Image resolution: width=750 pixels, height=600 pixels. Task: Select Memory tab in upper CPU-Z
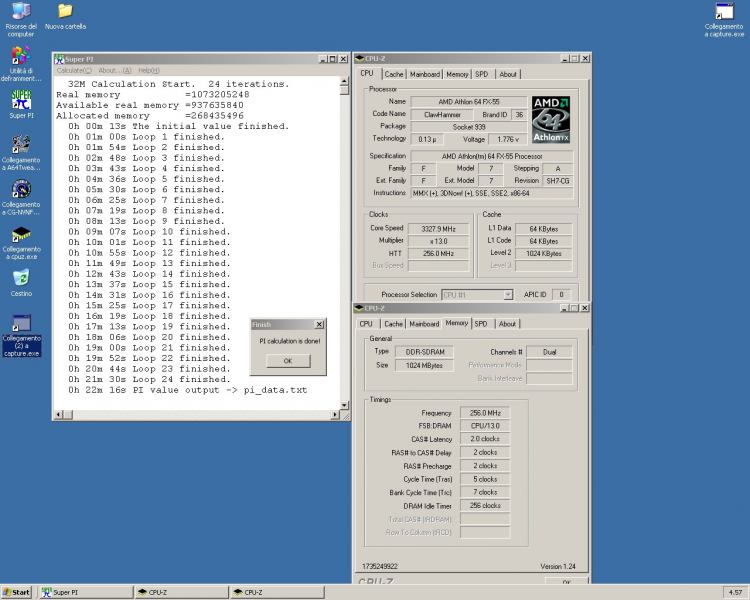[457, 74]
